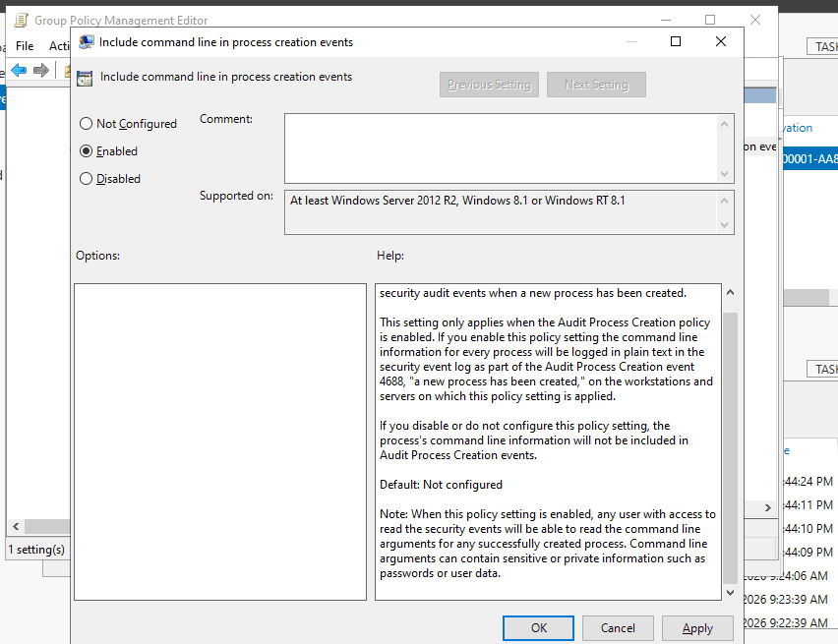The height and width of the screenshot is (644, 838).
Task: Click inside the Comment text box
Action: coord(502,148)
